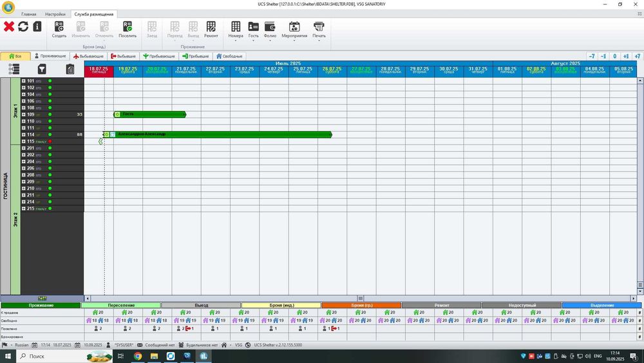Click the SYSUSER user icon in status bar
644x363 pixels.
(108, 345)
